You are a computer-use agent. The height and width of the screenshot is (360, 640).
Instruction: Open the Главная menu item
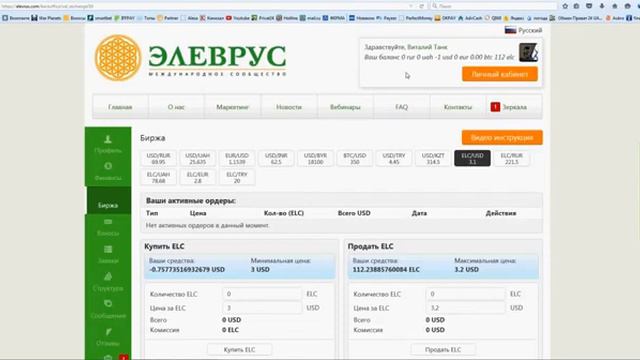(120, 107)
